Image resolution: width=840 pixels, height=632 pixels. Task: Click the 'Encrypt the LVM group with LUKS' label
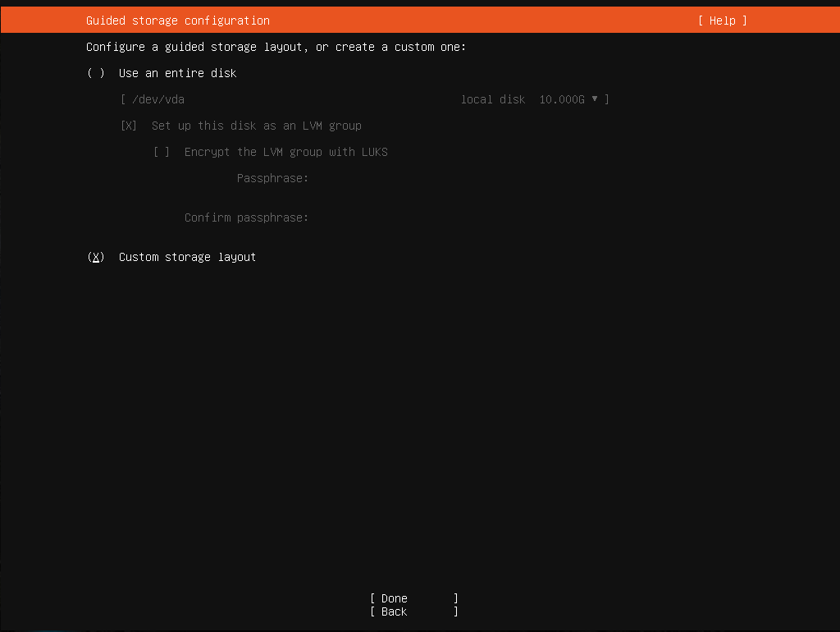285,152
